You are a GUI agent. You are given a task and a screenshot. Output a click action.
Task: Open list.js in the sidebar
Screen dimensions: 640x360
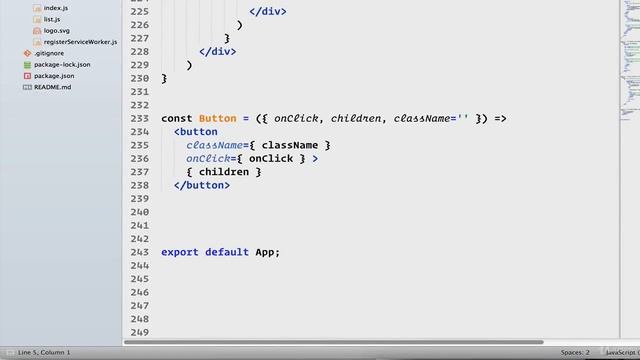(x=52, y=19)
